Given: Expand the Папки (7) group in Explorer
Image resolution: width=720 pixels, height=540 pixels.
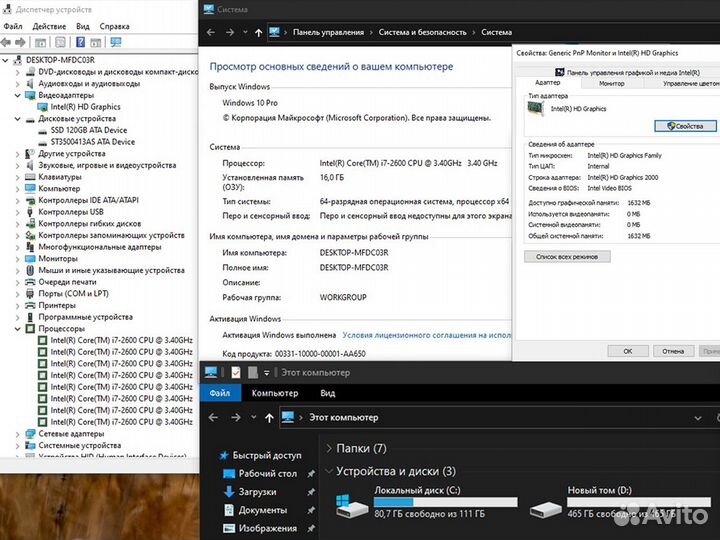Looking at the screenshot, I should point(329,448).
